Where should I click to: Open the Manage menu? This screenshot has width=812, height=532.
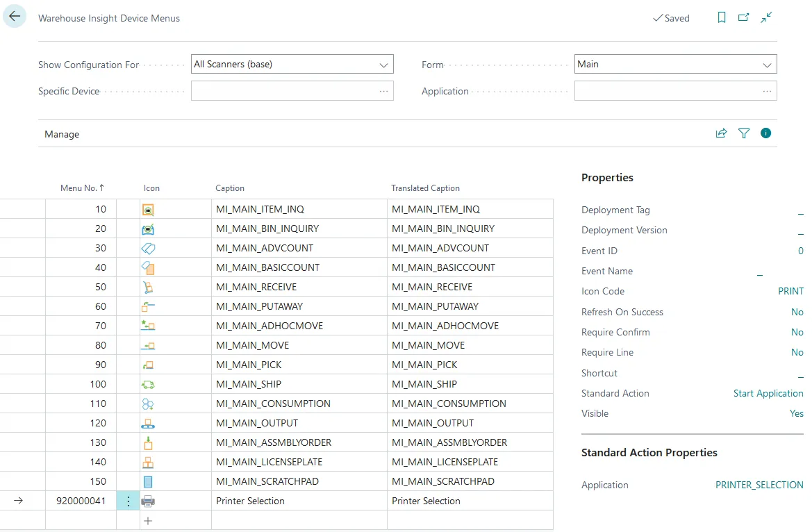(62, 134)
